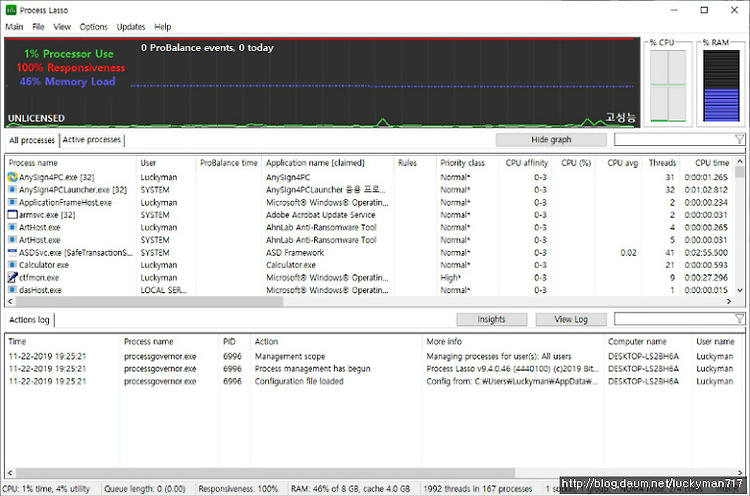
Task: Open the Options menu
Action: pos(93,27)
